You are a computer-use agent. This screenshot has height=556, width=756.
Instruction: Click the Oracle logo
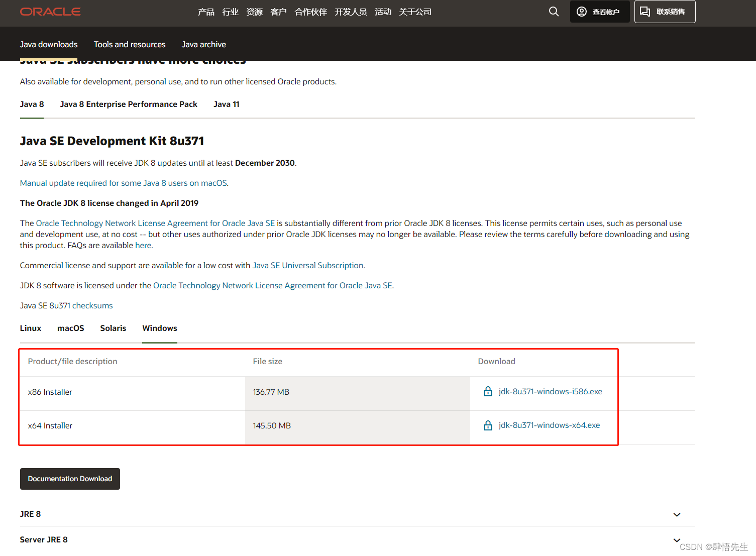tap(50, 12)
